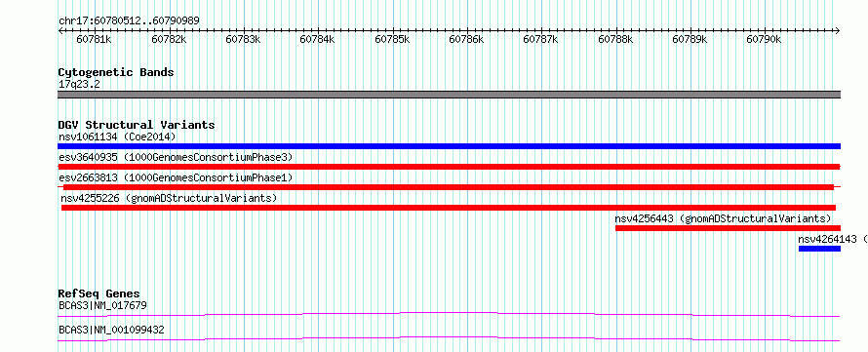Click the 60788k tick on the scale
The width and height of the screenshot is (868, 352).
(x=616, y=39)
